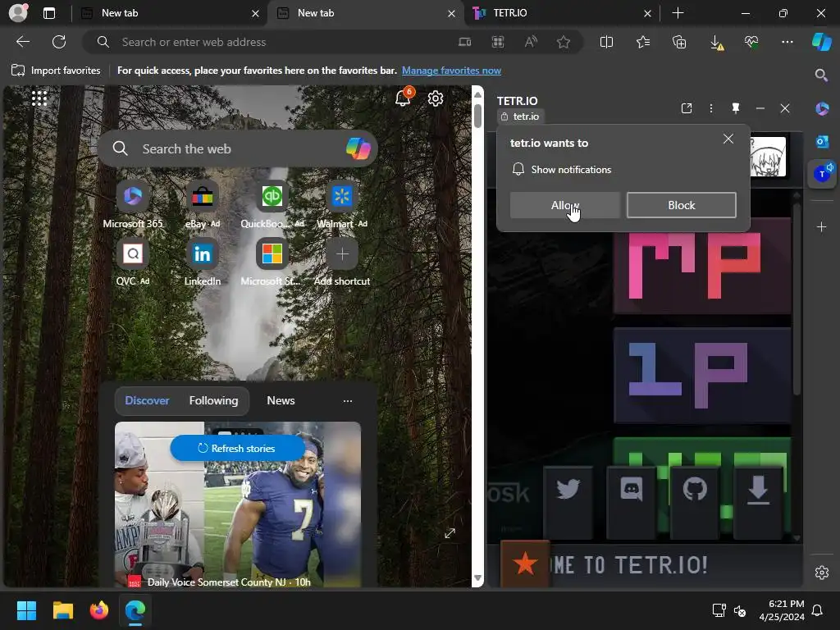This screenshot has width=840, height=630.
Task: Open the feed more options ellipsis
Action: [x=348, y=400]
